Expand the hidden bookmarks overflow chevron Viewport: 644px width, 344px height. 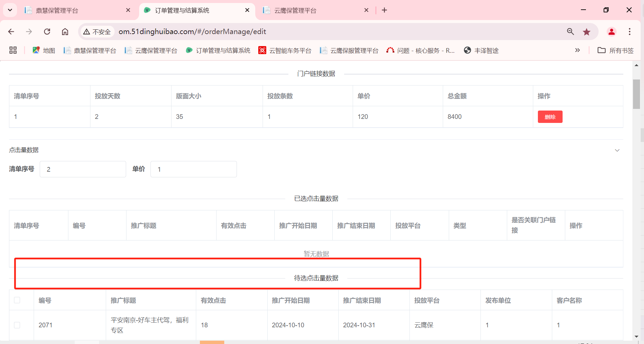[x=577, y=50]
